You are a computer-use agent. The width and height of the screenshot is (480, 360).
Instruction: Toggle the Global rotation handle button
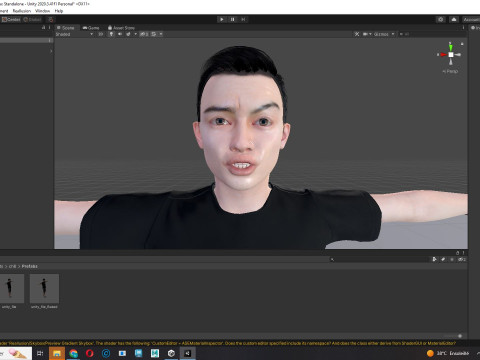click(32, 19)
